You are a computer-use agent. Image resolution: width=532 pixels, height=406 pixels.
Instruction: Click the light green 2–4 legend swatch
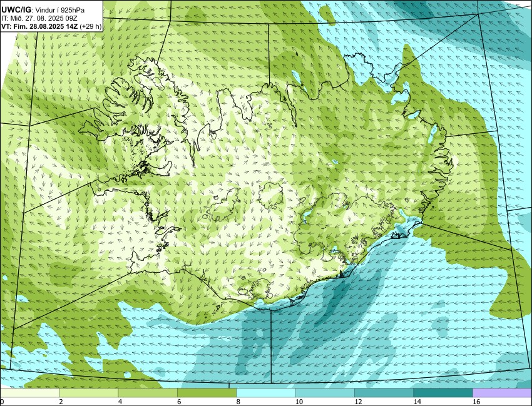[88, 393]
